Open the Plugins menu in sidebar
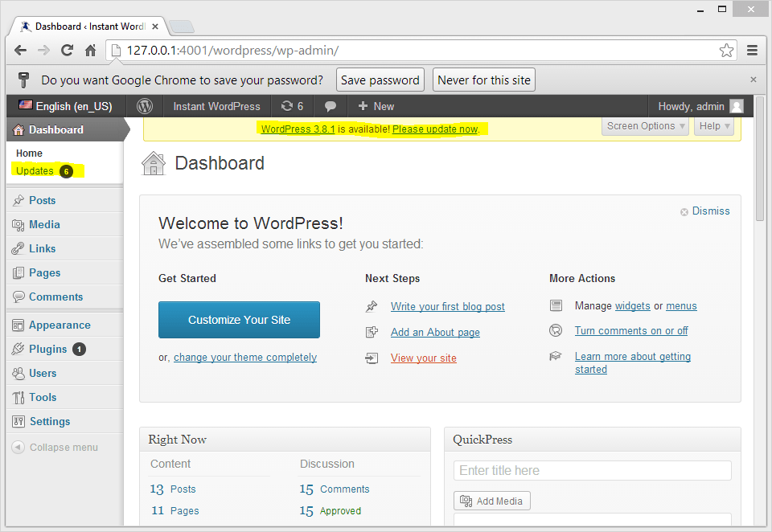Viewport: 772px width, 532px height. click(47, 349)
